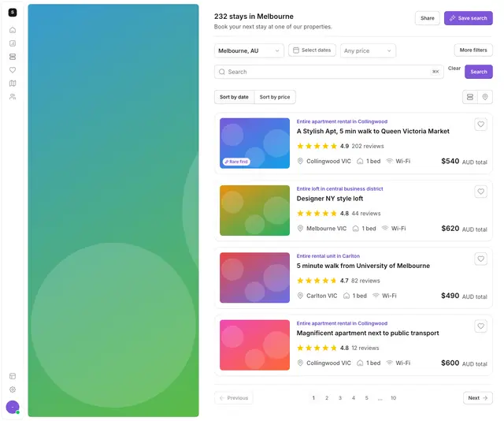Go to page 10
The height and width of the screenshot is (421, 504).
point(393,398)
